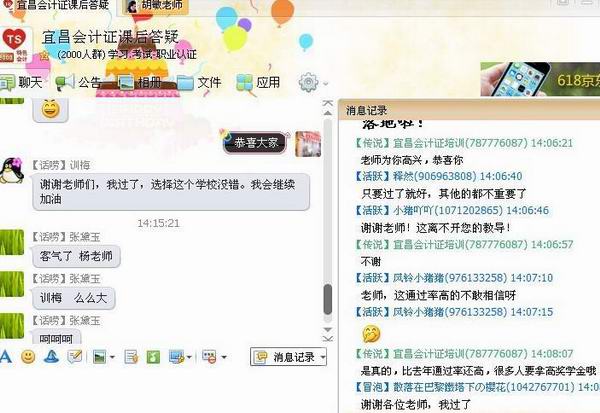Click the green music note icon
The height and width of the screenshot is (413, 600).
[153, 357]
